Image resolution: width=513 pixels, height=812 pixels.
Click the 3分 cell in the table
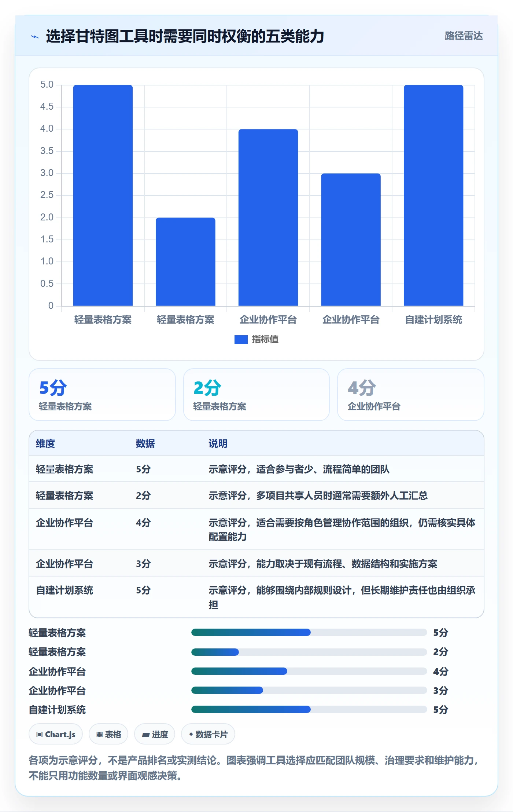(x=143, y=564)
